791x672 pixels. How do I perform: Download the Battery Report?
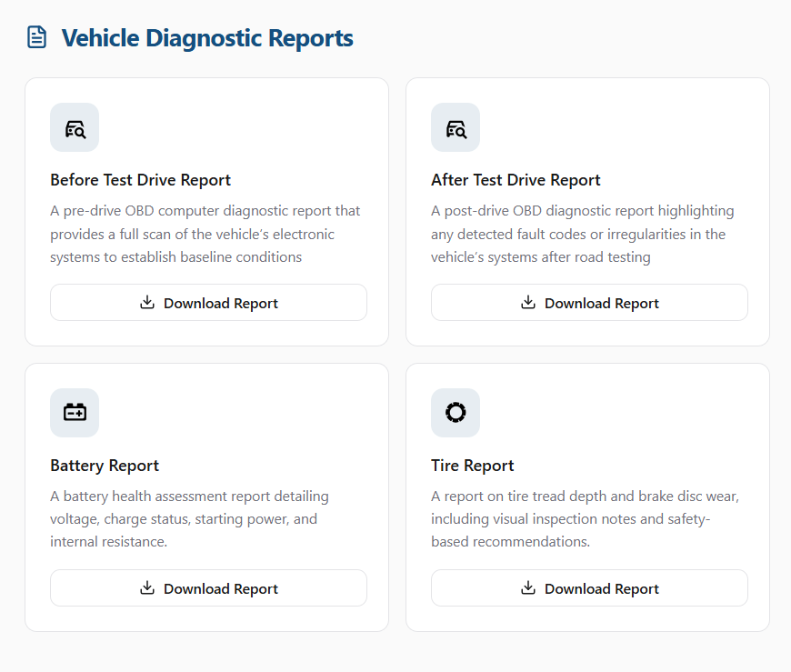click(x=209, y=588)
